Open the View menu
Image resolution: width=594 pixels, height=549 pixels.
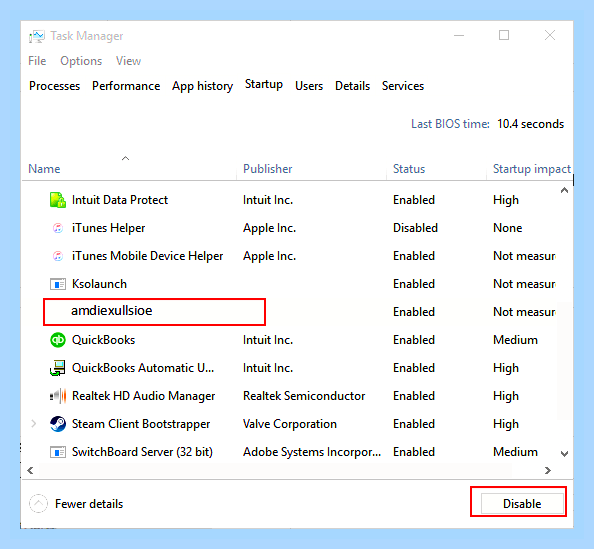(128, 61)
